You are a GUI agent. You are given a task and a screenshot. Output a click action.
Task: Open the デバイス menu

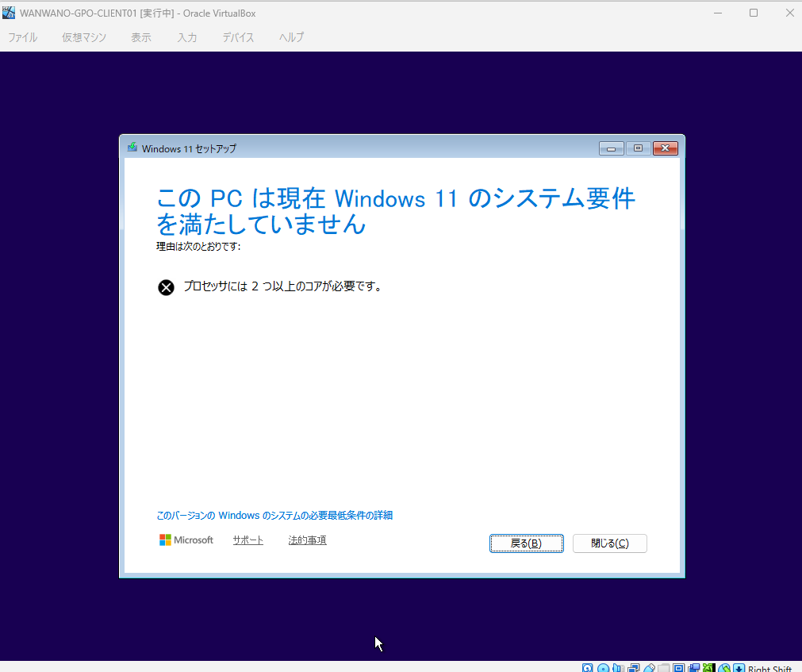pos(238,37)
